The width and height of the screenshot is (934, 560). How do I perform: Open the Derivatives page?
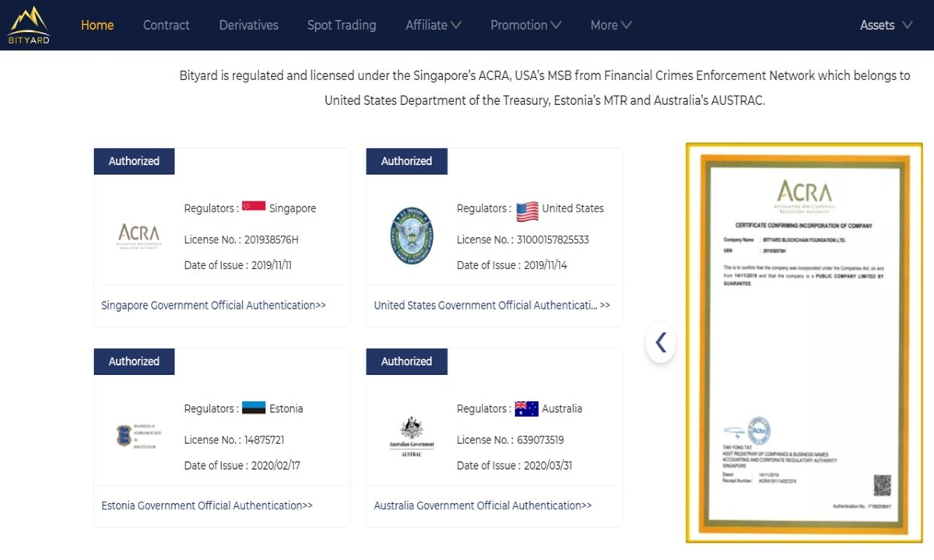coord(248,25)
